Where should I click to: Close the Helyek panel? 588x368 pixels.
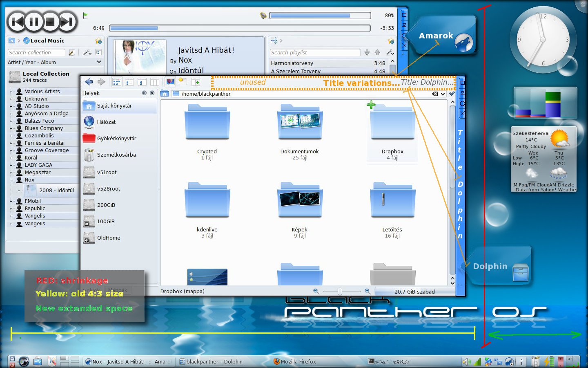[x=152, y=93]
